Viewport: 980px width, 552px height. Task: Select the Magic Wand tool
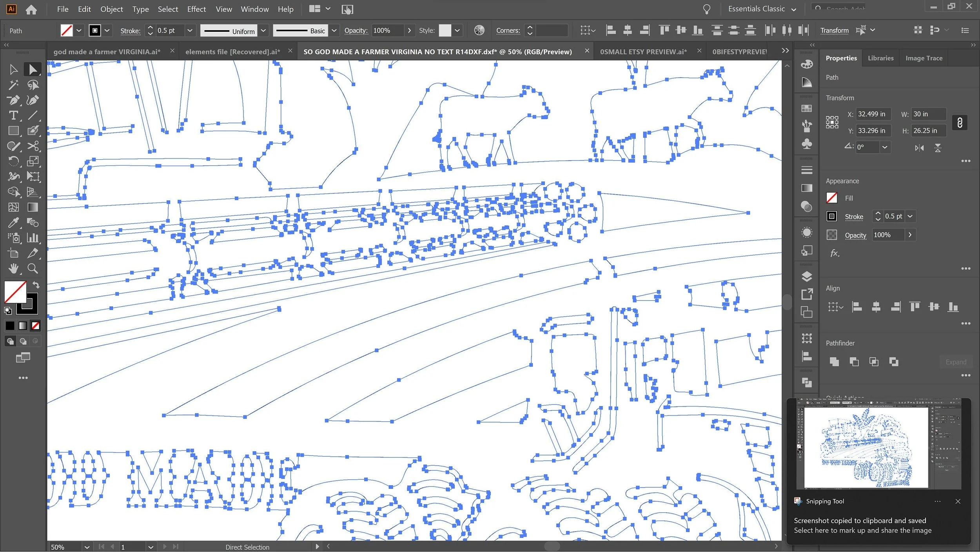click(13, 85)
